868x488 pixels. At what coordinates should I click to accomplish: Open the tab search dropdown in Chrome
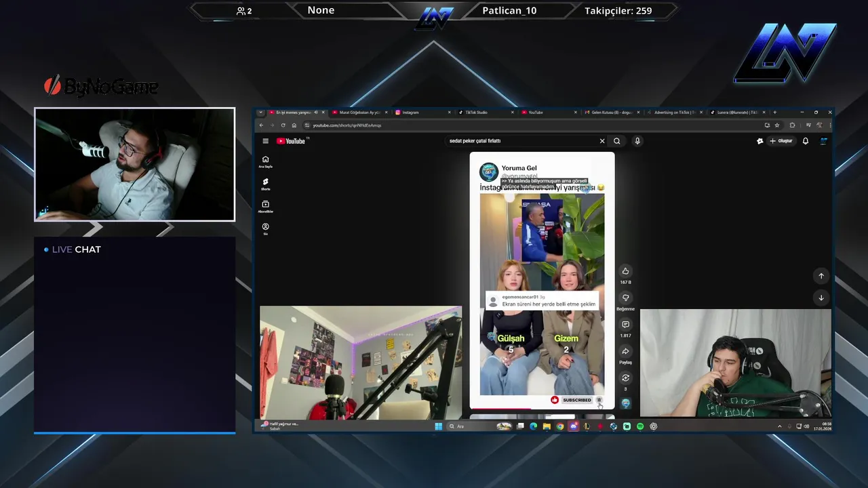pos(260,113)
